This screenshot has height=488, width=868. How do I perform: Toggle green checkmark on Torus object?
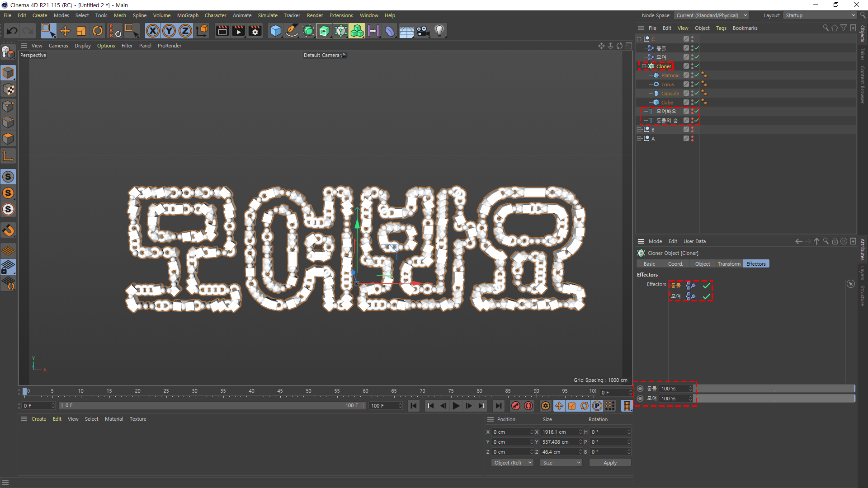point(696,84)
